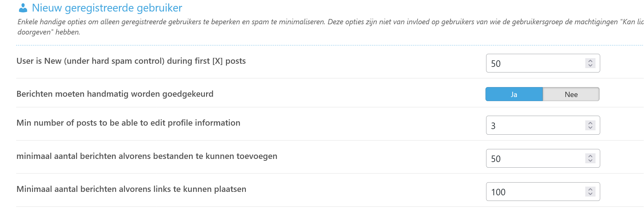Increase minimum posts for 'bestanden toevoegen'
644x209 pixels.
click(x=590, y=156)
